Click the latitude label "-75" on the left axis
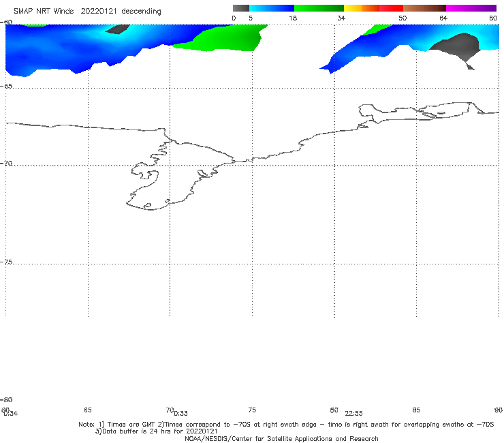This screenshot has width=504, height=443. (6, 262)
